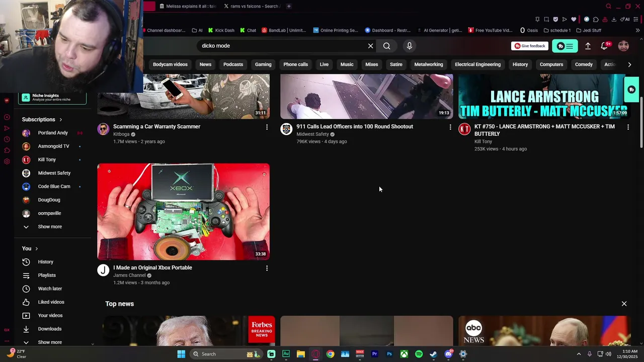Viewport: 644px width, 362px height.
Task: Open the Windows Start menu
Action: tap(181, 354)
